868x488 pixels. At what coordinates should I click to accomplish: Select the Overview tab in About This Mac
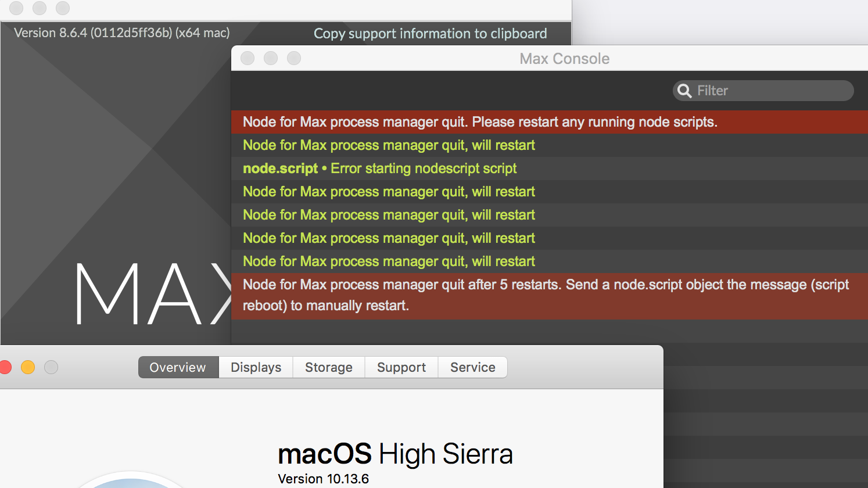178,367
